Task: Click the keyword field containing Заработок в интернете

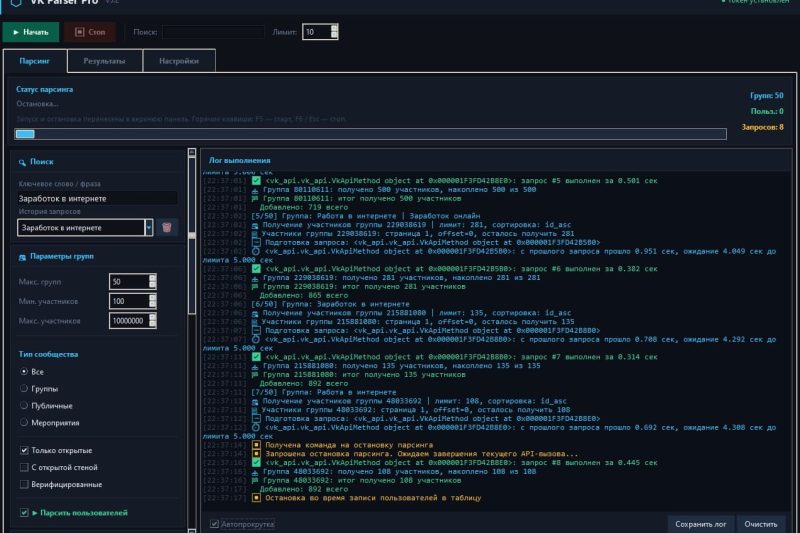Action: point(97,198)
